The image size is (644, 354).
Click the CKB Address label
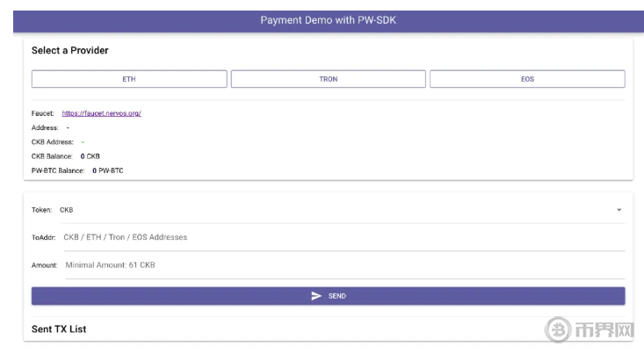52,141
